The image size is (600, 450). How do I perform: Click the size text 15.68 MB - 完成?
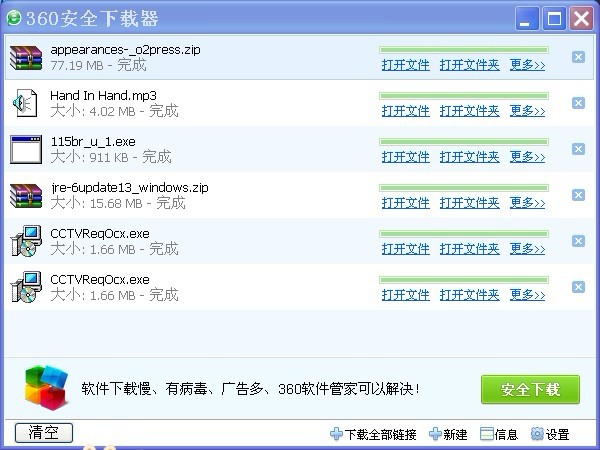[118, 203]
